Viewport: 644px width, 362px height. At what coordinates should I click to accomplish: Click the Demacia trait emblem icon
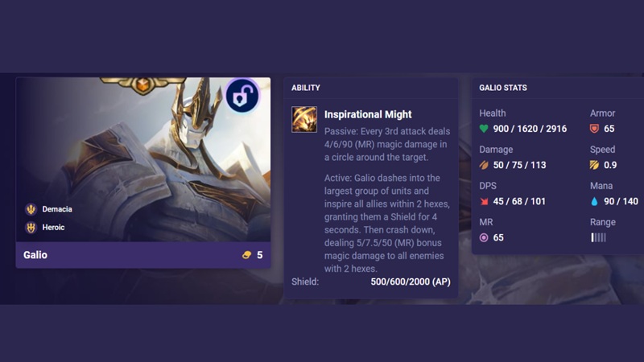click(x=31, y=209)
